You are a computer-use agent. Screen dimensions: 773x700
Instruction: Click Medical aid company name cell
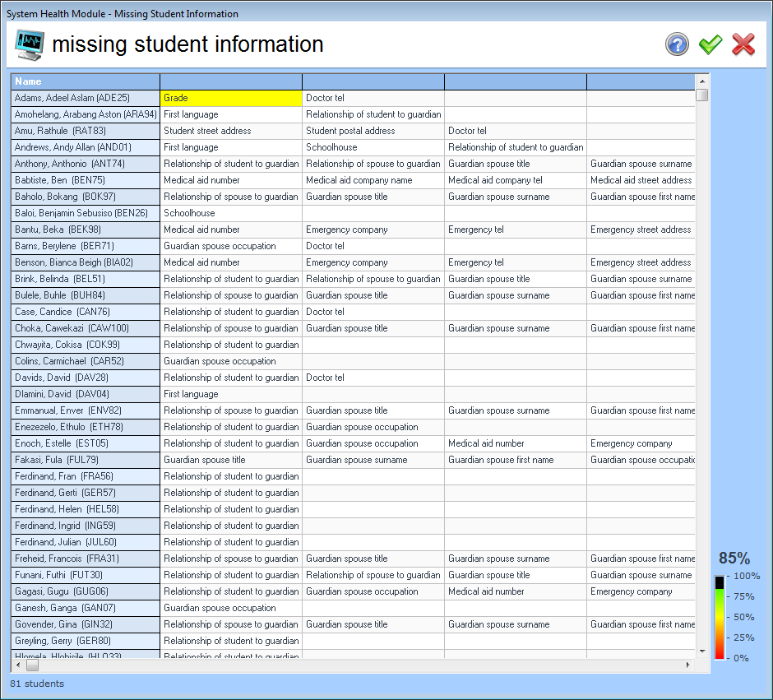[x=373, y=180]
